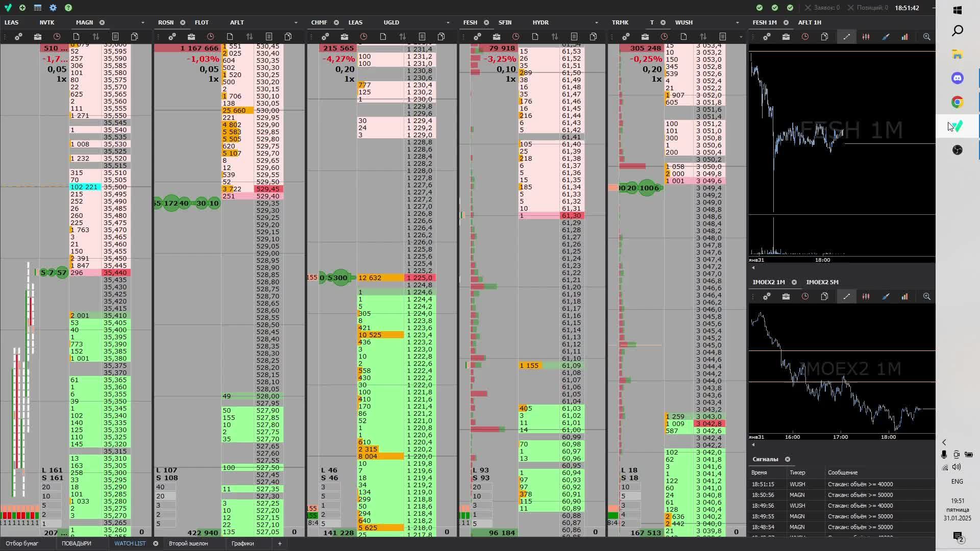The width and height of the screenshot is (980, 551).
Task: Toggle the up-down arrows icon in CHMF panel
Action: 402,37
